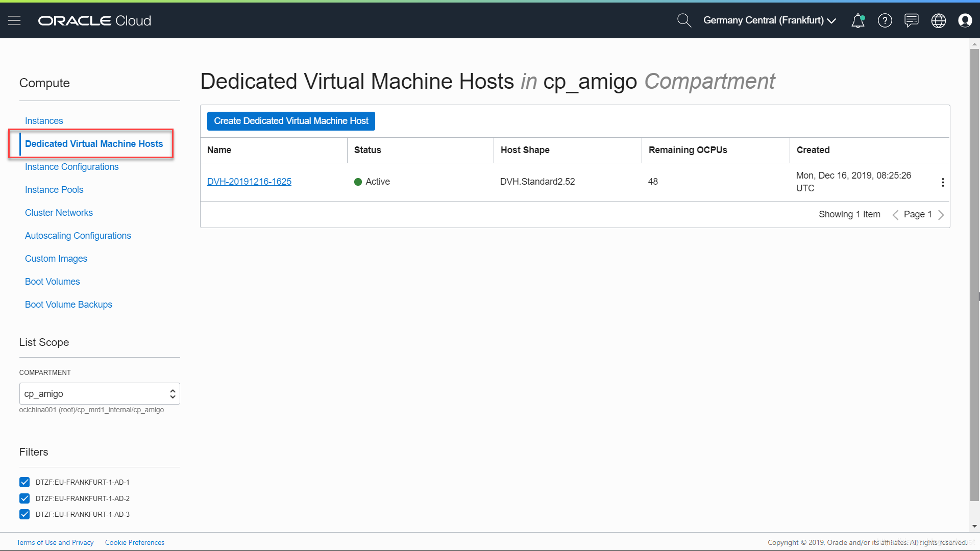This screenshot has width=980, height=551.
Task: Open Instances in the Compute menu
Action: [44, 121]
